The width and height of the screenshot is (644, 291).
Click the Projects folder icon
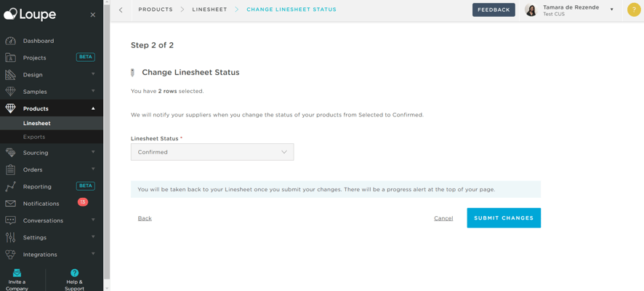[10, 57]
